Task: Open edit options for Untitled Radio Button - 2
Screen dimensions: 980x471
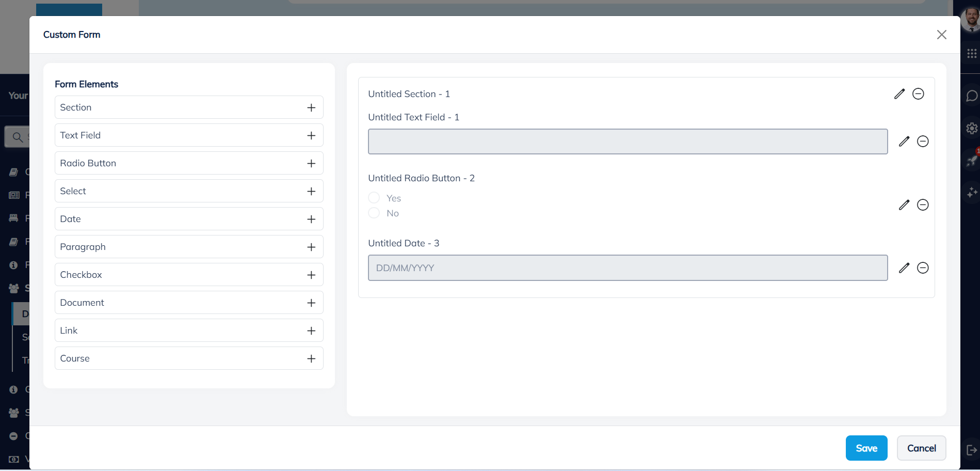Action: point(904,205)
